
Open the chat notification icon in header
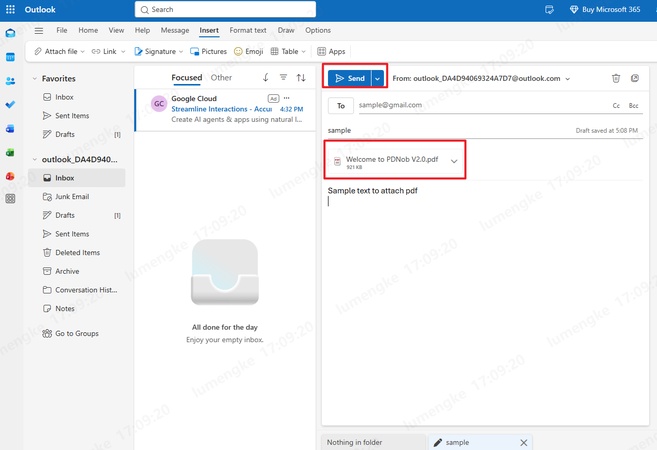click(x=549, y=9)
